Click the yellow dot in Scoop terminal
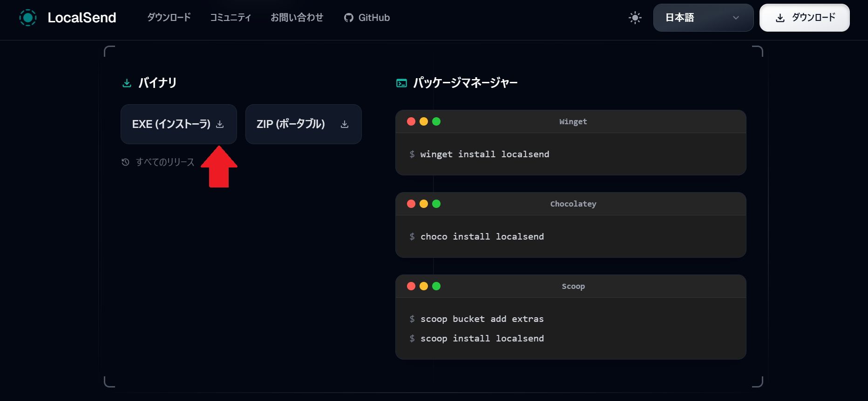This screenshot has height=401, width=868. pos(424,286)
